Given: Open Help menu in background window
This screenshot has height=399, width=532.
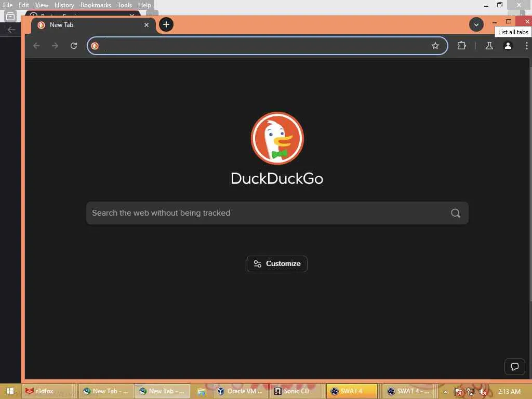Looking at the screenshot, I should pos(144,5).
